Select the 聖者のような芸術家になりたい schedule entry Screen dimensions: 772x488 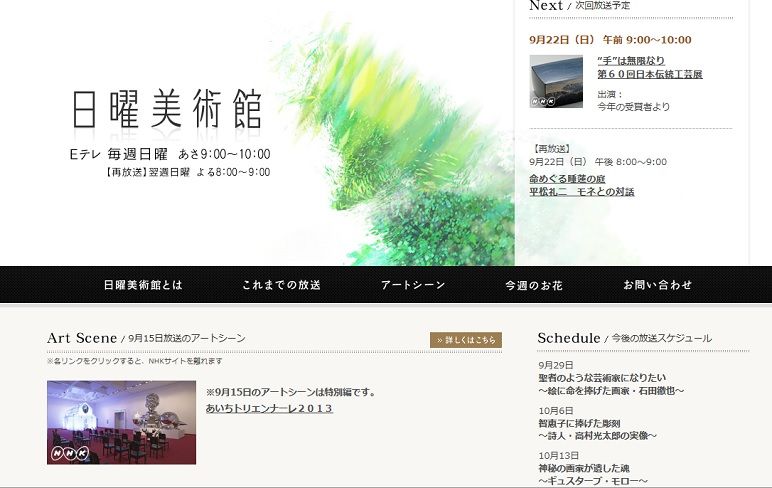point(602,378)
